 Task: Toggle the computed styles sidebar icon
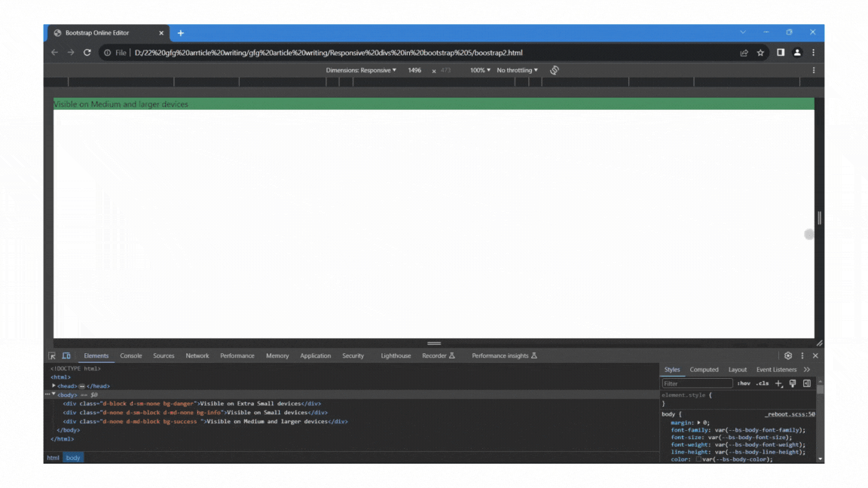click(807, 383)
